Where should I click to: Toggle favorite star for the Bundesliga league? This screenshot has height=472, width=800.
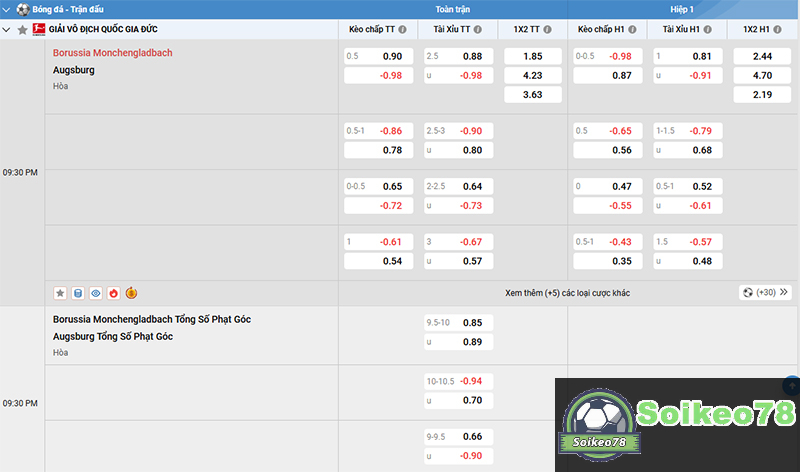(x=22, y=30)
